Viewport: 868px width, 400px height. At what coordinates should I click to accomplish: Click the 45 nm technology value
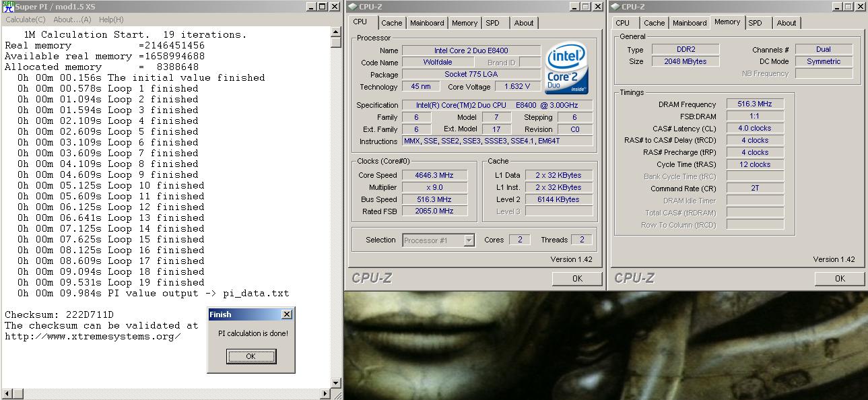click(421, 87)
